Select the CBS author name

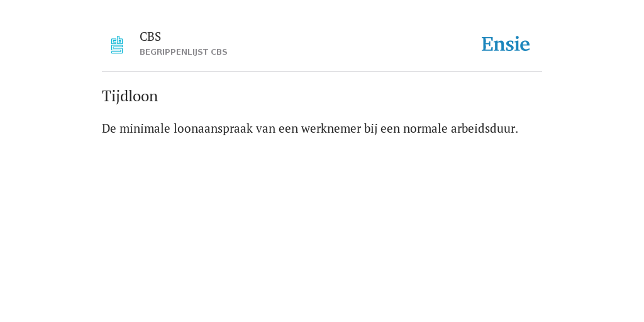pos(150,37)
